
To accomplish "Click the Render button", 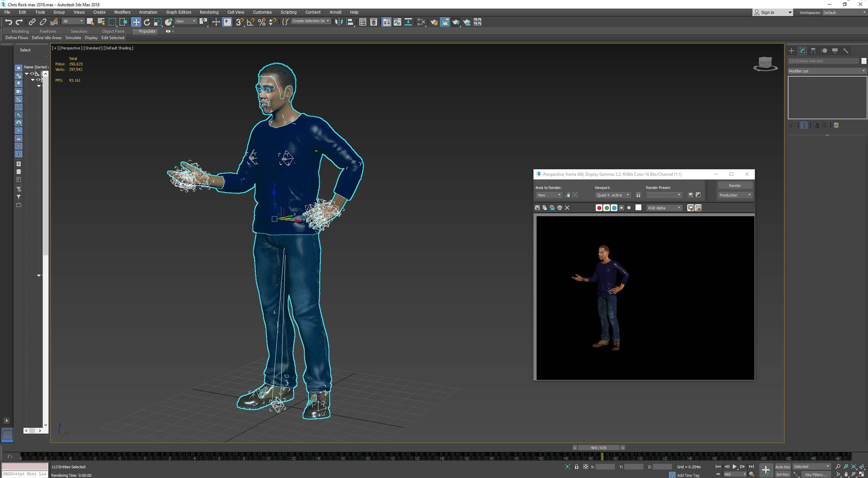I will (x=735, y=186).
